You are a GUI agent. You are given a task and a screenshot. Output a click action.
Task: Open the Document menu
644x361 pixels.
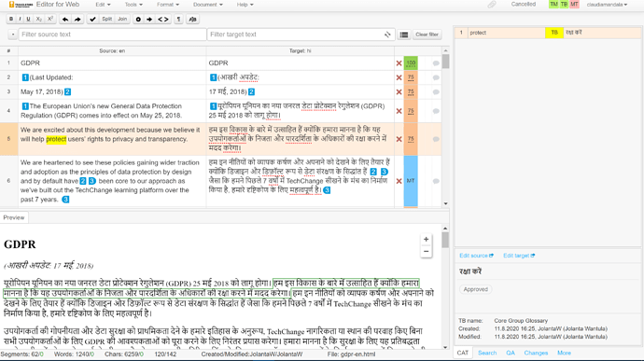pos(208,5)
